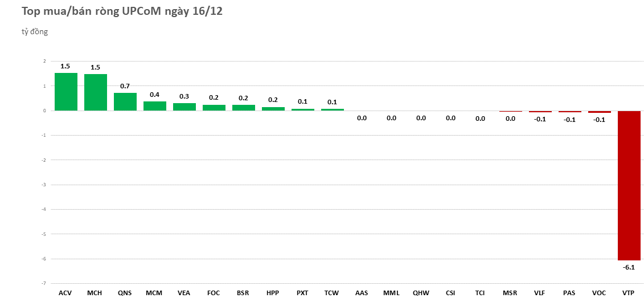Select the VEA bar
Screen dimensions: 644x298
[184, 107]
